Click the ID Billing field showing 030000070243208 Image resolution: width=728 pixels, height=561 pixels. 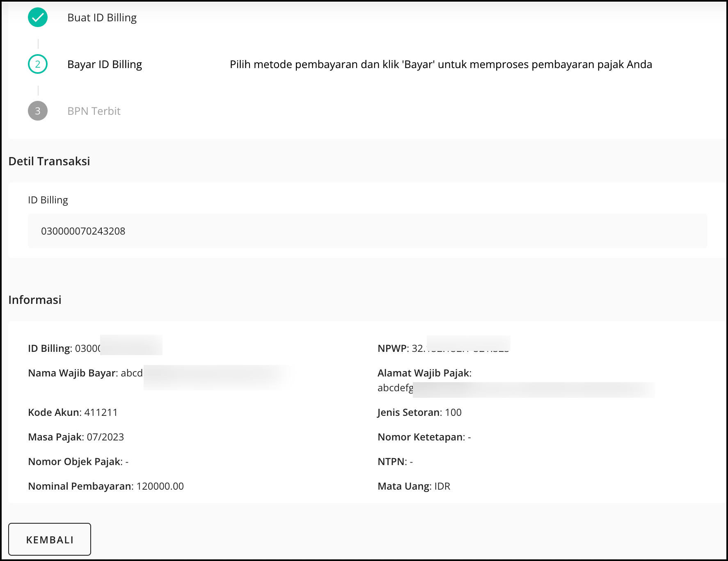click(x=367, y=231)
